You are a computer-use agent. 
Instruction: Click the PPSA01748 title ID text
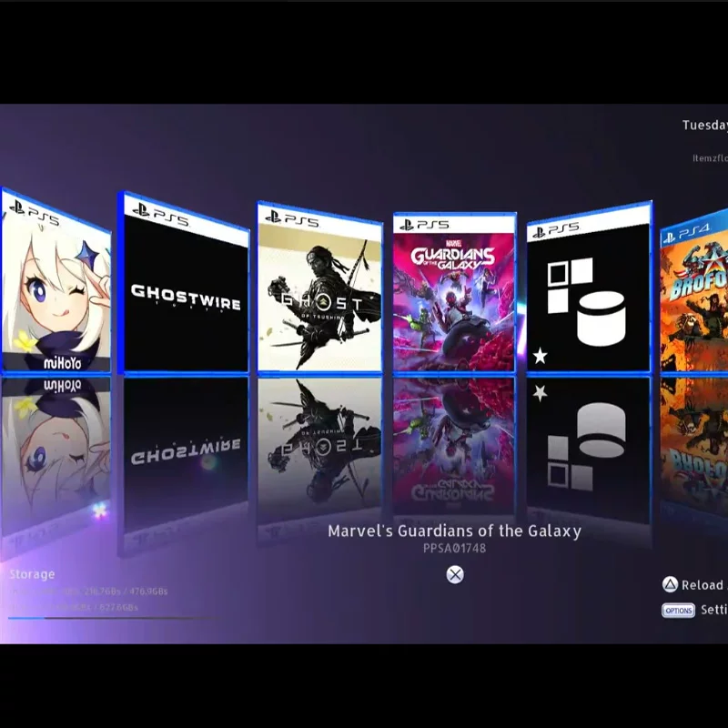tap(454, 549)
